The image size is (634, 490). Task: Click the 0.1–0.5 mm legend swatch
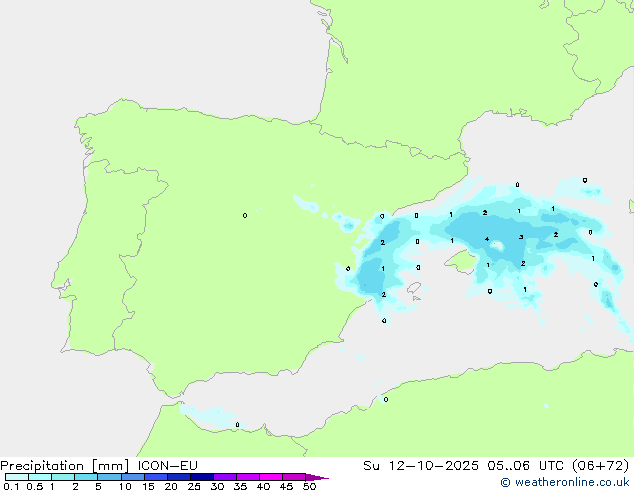(x=17, y=477)
